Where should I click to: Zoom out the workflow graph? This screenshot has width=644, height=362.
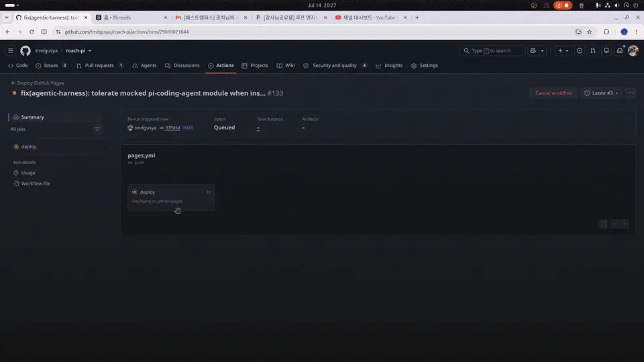click(615, 224)
